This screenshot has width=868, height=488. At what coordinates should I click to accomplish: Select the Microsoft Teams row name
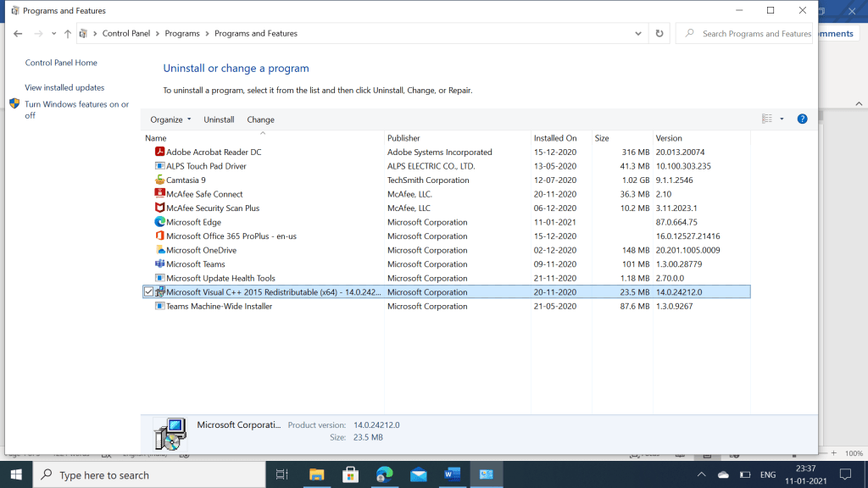click(196, 264)
